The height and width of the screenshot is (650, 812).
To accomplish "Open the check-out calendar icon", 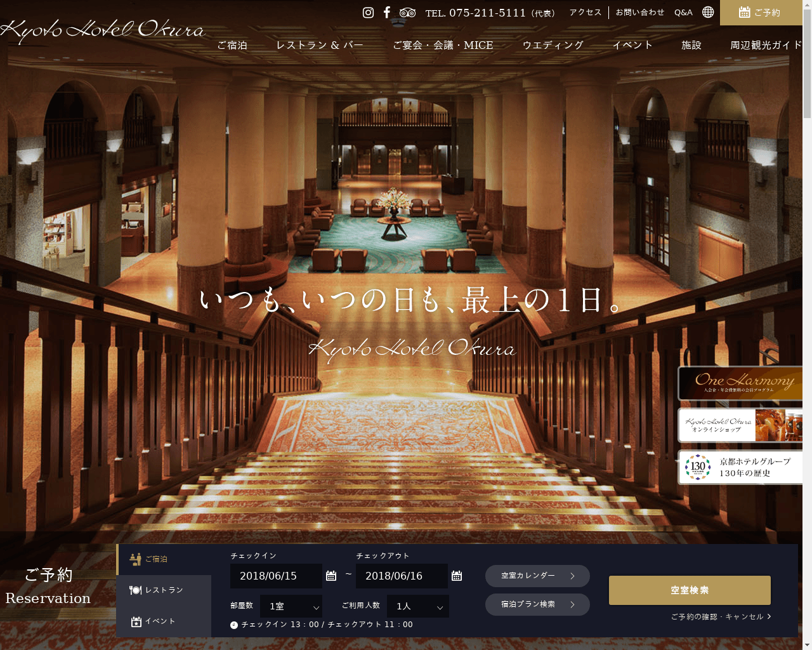I will point(457,576).
